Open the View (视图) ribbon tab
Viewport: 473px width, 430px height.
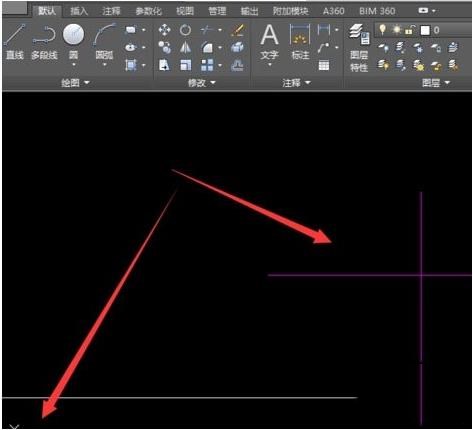click(185, 11)
